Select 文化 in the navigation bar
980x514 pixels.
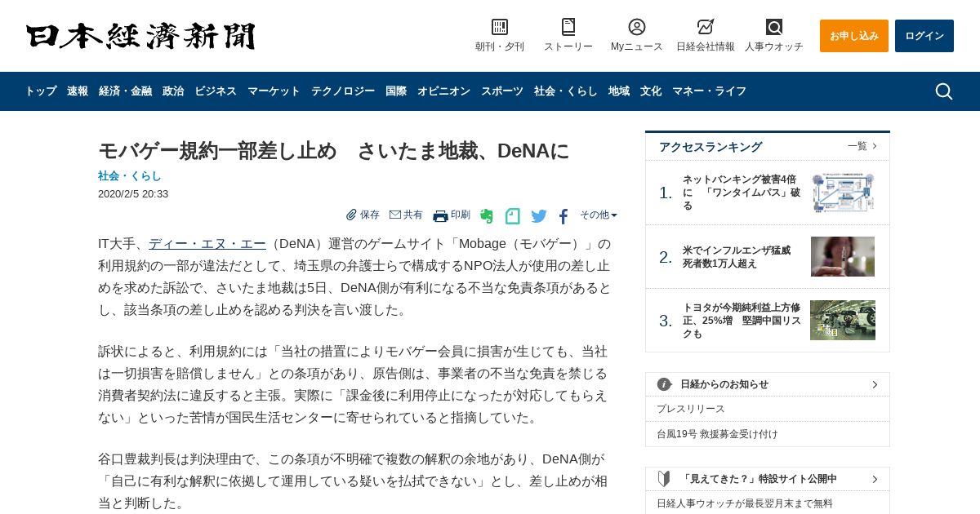651,91
